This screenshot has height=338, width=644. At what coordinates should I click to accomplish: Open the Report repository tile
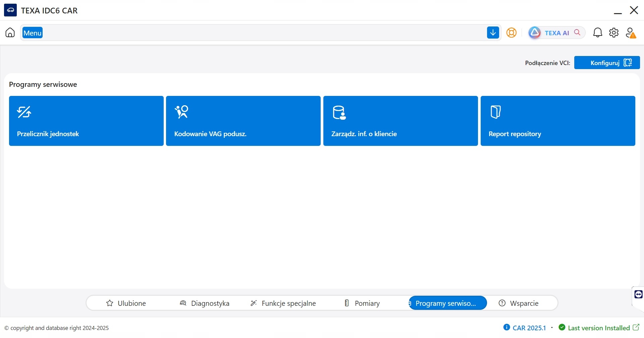point(558,121)
